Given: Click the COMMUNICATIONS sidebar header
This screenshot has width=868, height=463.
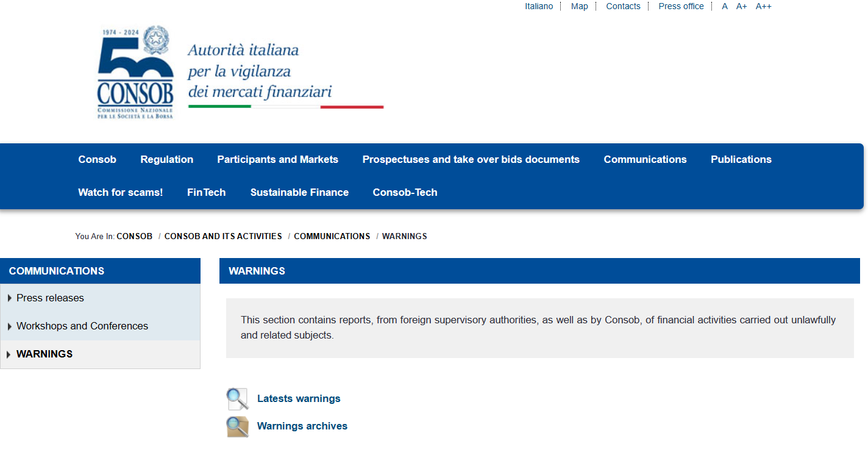Looking at the screenshot, I should point(100,271).
